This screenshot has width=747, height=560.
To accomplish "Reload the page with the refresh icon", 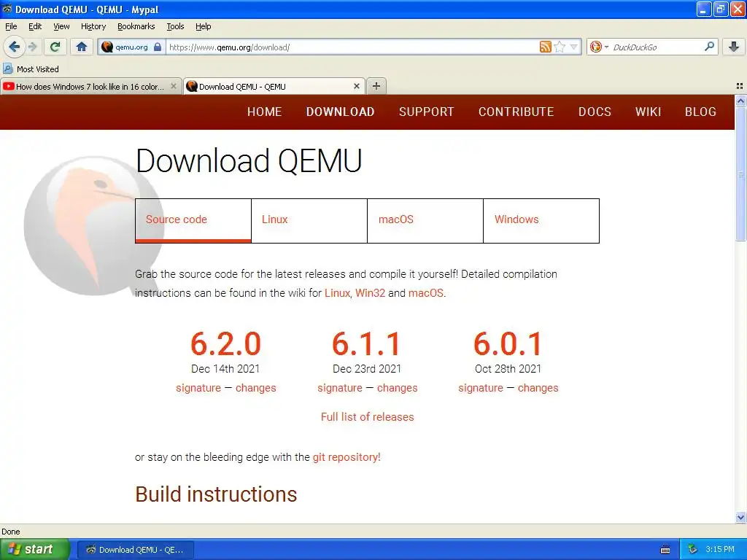I will click(55, 47).
